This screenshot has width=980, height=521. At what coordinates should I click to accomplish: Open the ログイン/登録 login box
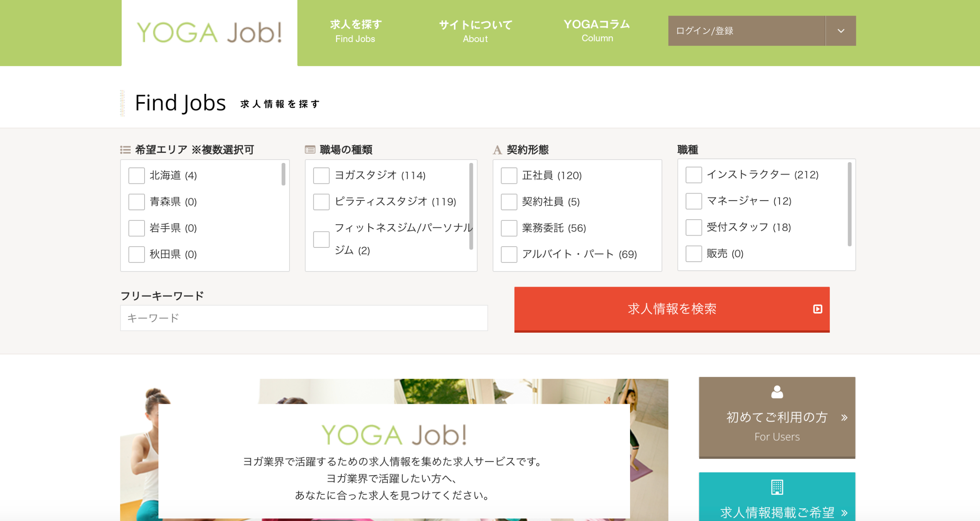[747, 31]
